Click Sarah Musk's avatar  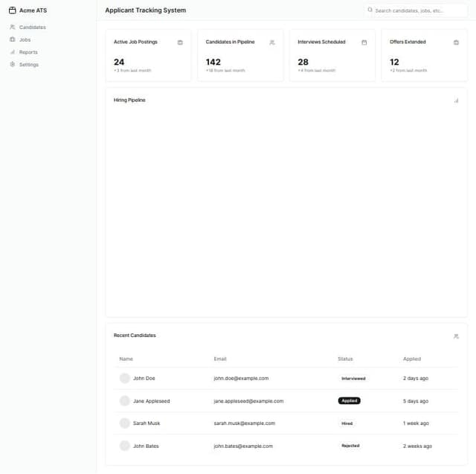tap(124, 423)
